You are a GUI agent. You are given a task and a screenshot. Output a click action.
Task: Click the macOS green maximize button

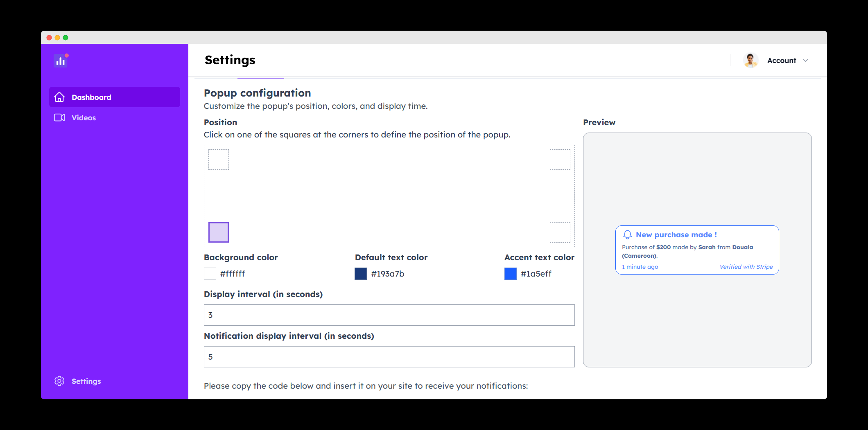pyautogui.click(x=66, y=38)
